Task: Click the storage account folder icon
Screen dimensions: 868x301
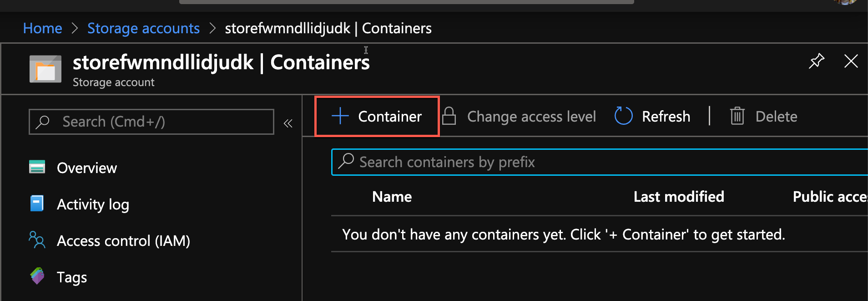Action: click(x=45, y=69)
